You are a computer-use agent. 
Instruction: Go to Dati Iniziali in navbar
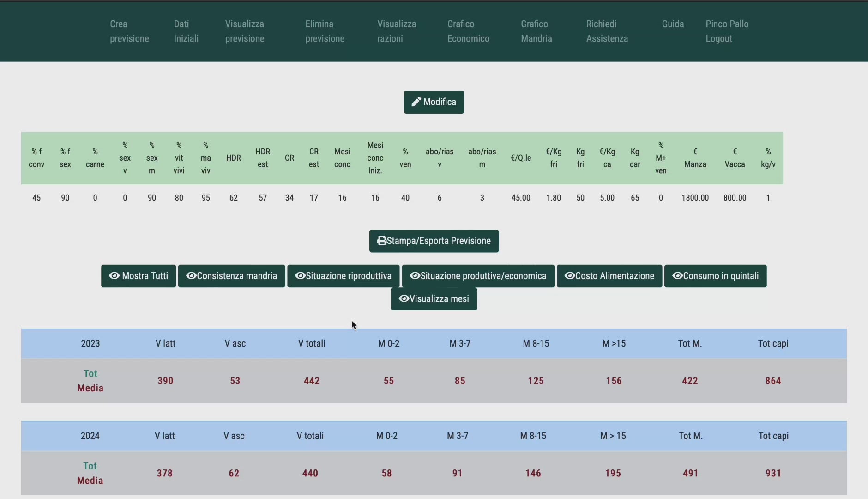(186, 31)
